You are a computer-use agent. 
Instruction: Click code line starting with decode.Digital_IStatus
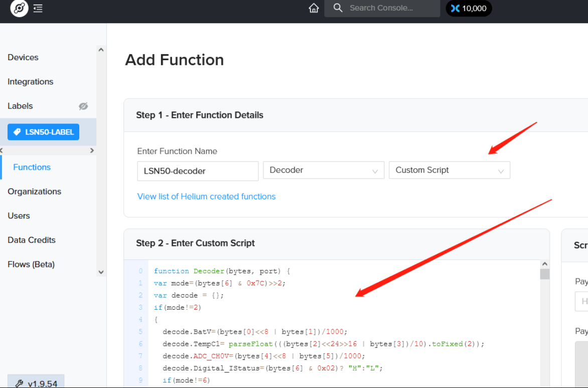[x=272, y=368]
